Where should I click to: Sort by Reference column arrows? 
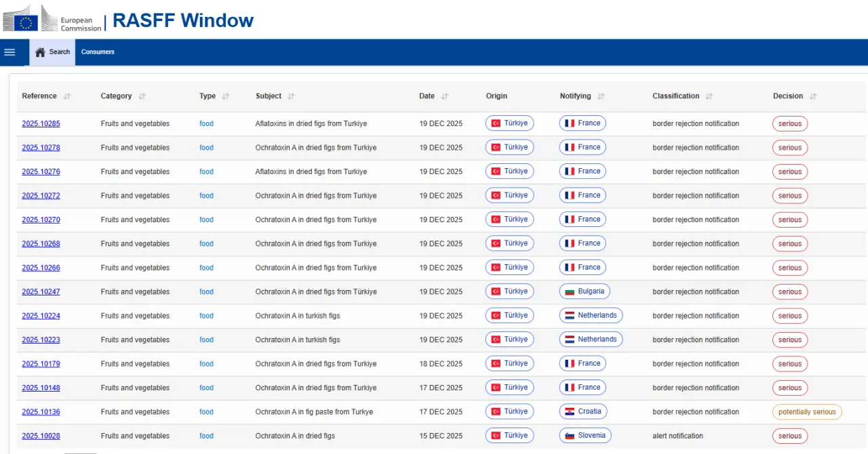point(67,96)
